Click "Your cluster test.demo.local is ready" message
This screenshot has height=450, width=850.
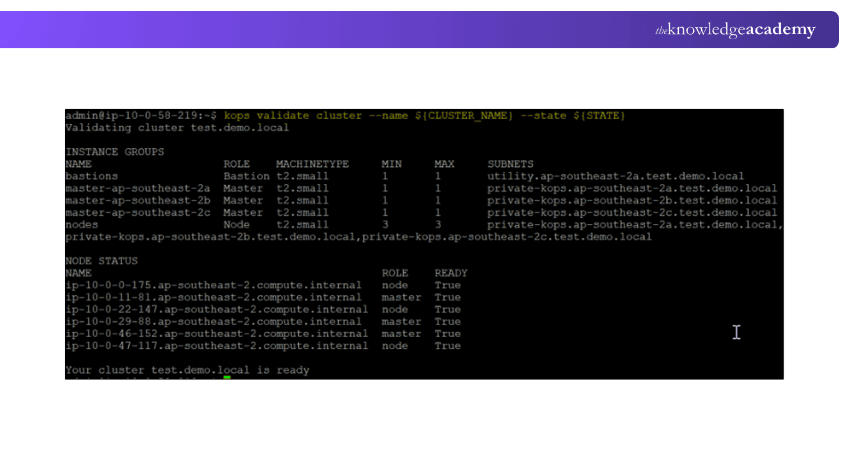pos(187,369)
